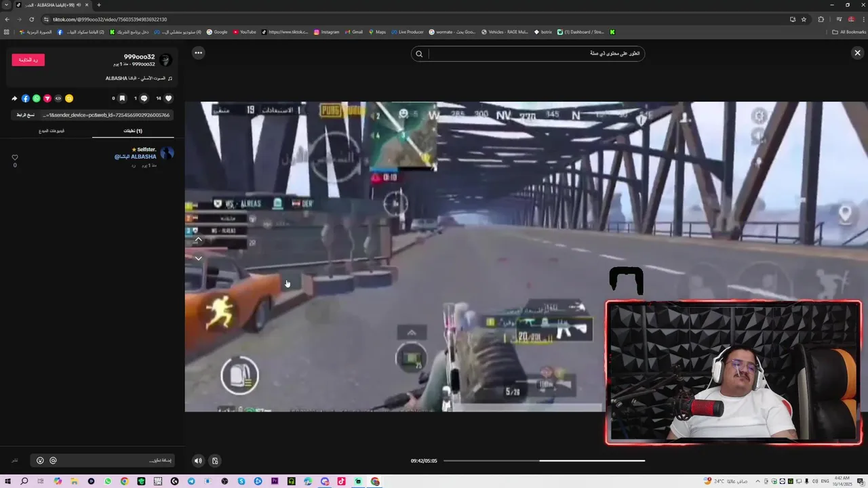Mute the tab via speaker icon
This screenshot has height=488, width=868.
pyautogui.click(x=79, y=5)
